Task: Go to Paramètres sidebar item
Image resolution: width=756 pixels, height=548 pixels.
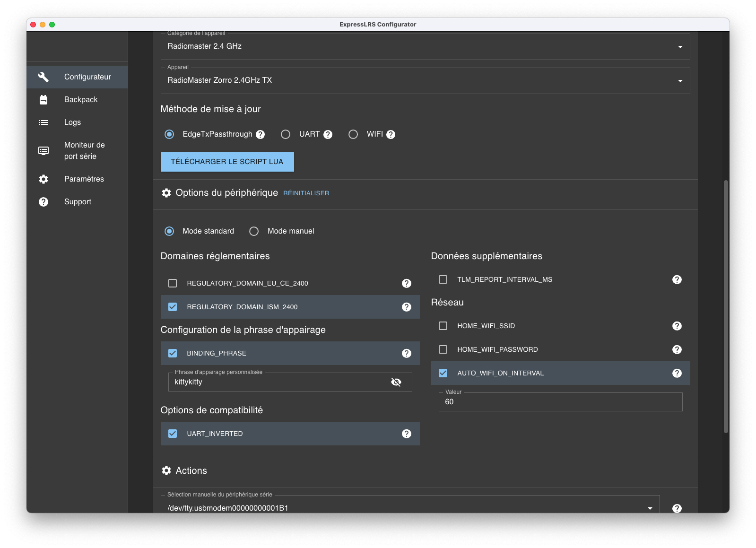Action: [x=77, y=179]
